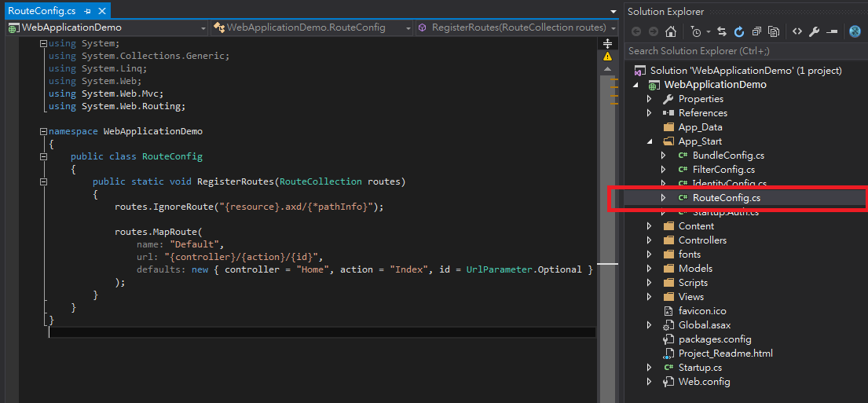The height and width of the screenshot is (403, 868).
Task: Collapse the RouteConfig class code block
Action: [x=43, y=156]
